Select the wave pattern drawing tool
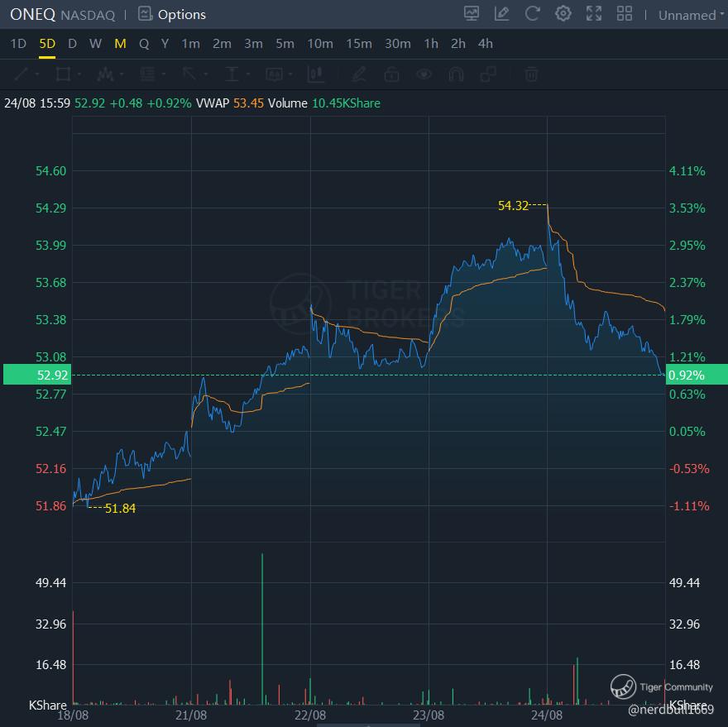 pyautogui.click(x=105, y=74)
